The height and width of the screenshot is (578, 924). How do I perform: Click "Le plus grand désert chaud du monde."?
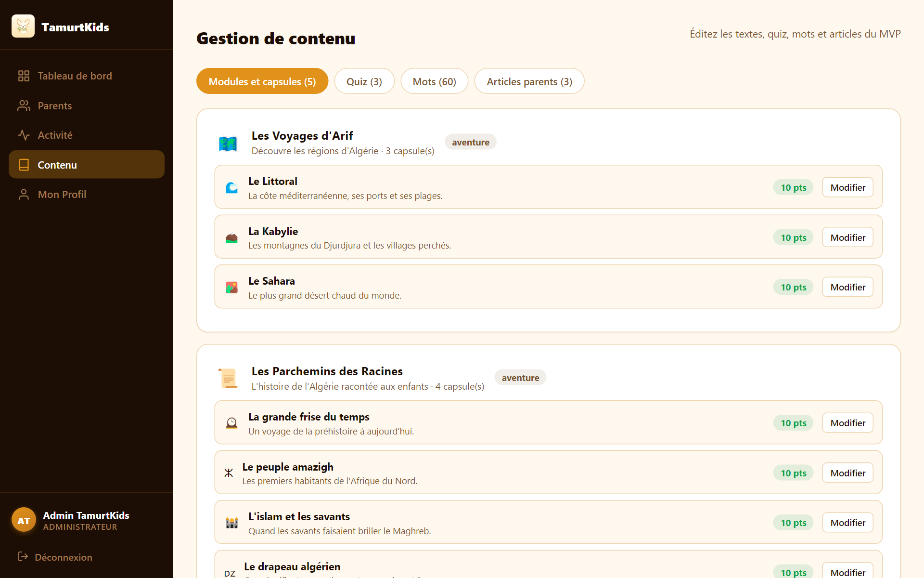click(x=325, y=295)
